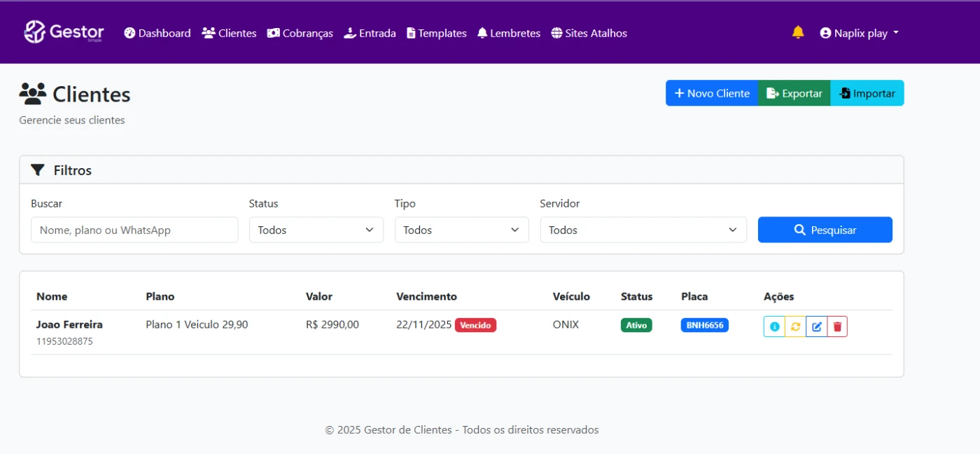Go to Dashboard in navbar

157,33
